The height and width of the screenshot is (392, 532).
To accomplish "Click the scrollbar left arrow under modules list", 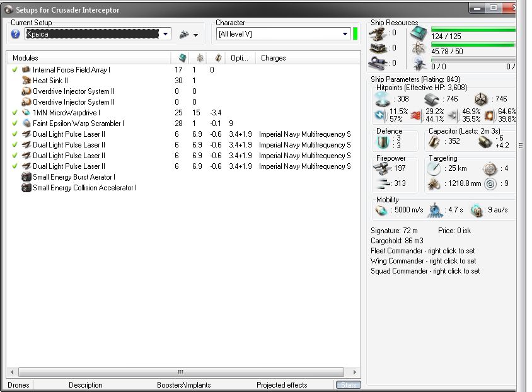I will [12, 372].
